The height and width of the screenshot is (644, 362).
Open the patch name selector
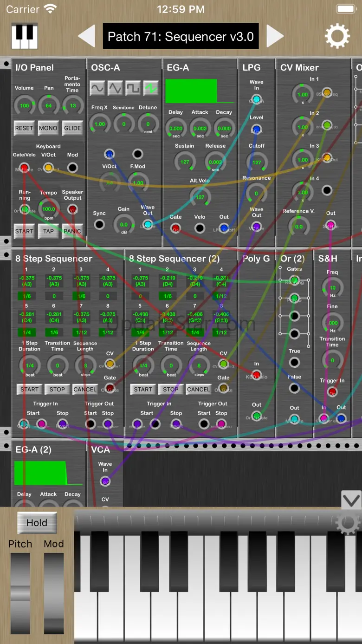(181, 36)
